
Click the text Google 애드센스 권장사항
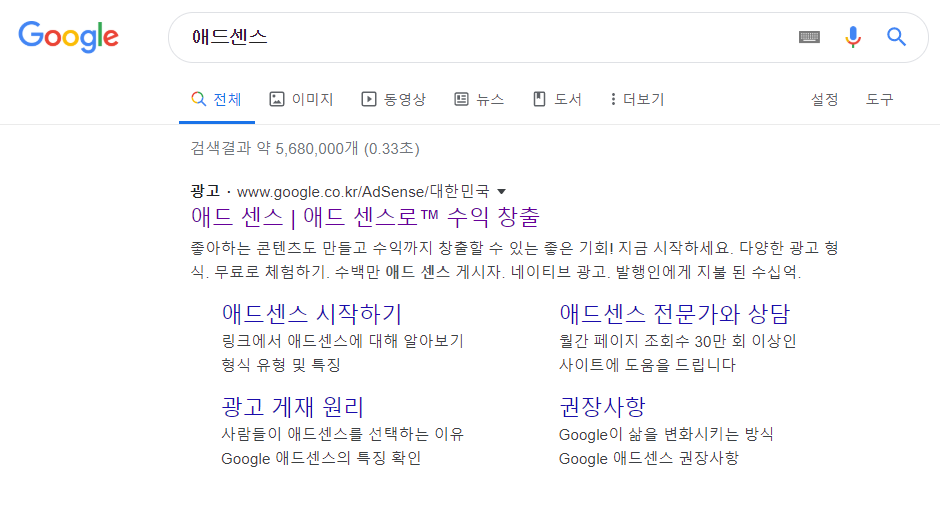649,459
